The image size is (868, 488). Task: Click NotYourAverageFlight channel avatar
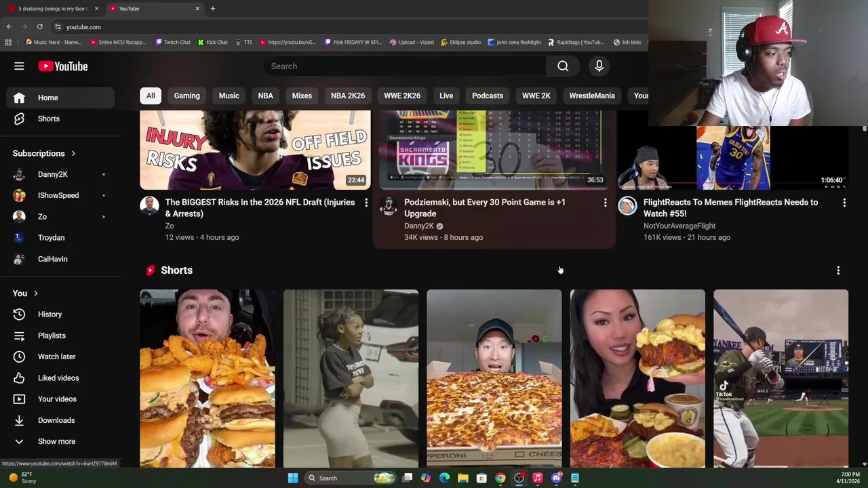point(627,205)
